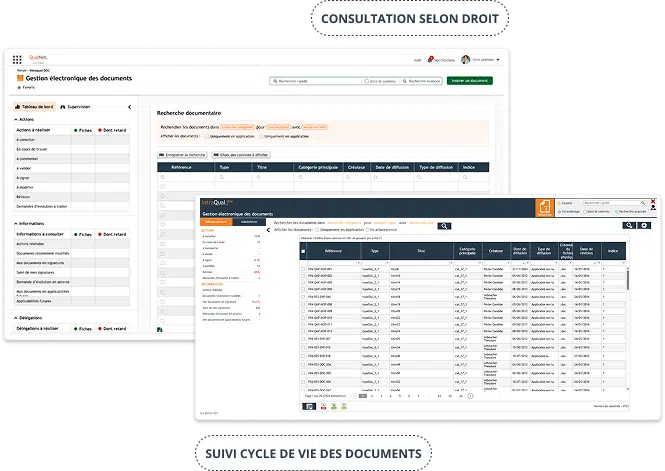Click the export icon below back table
The height and width of the screenshot is (471, 665).
(x=160, y=329)
